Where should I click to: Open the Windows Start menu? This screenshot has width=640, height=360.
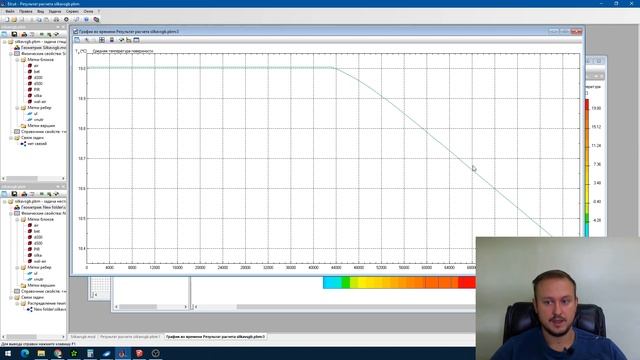coord(8,353)
